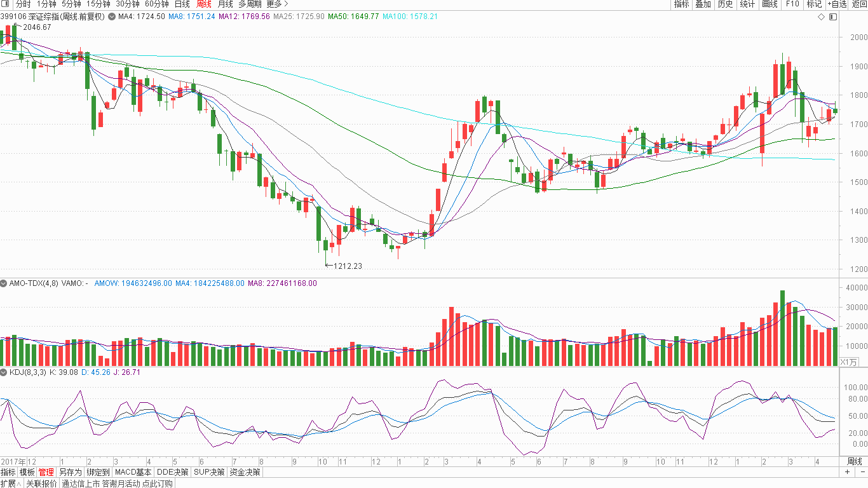Screen dimensions: 868x488
Task: Activate the 画线 drawing tool button
Action: click(770, 4)
